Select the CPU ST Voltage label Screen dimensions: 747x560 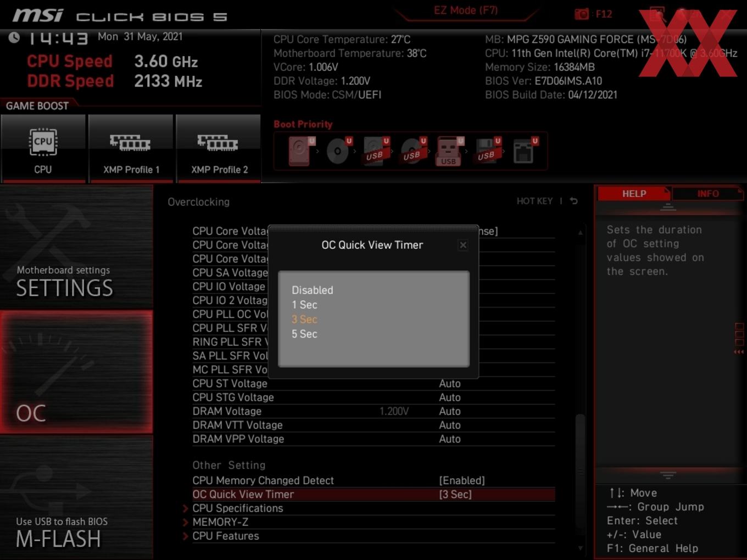(230, 384)
